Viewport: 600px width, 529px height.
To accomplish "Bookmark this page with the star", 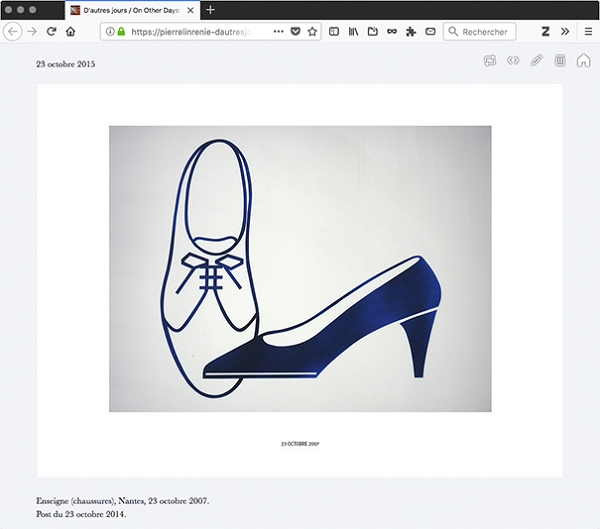I will [312, 31].
